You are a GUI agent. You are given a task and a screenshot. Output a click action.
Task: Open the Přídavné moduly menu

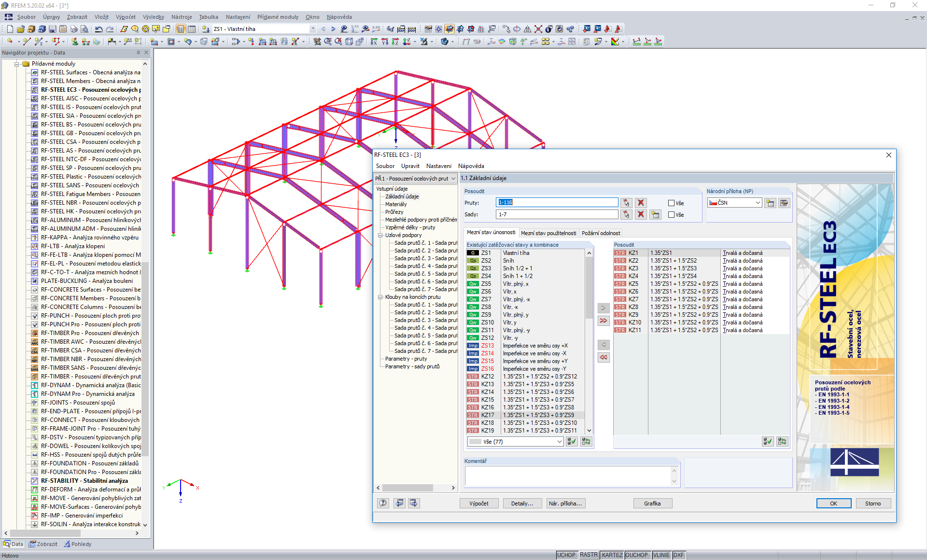[278, 17]
